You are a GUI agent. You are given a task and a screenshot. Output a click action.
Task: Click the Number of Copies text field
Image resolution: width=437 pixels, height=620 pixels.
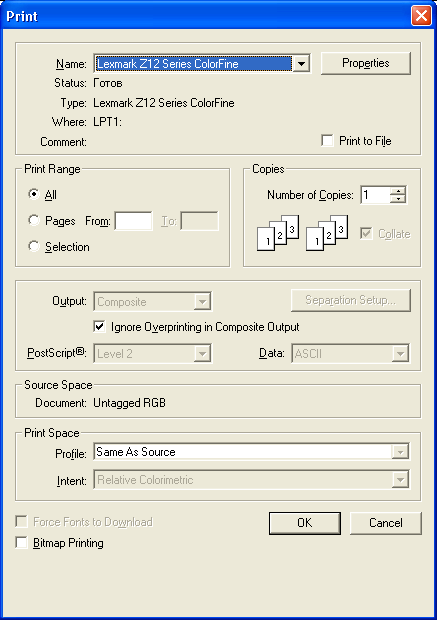pyautogui.click(x=376, y=195)
